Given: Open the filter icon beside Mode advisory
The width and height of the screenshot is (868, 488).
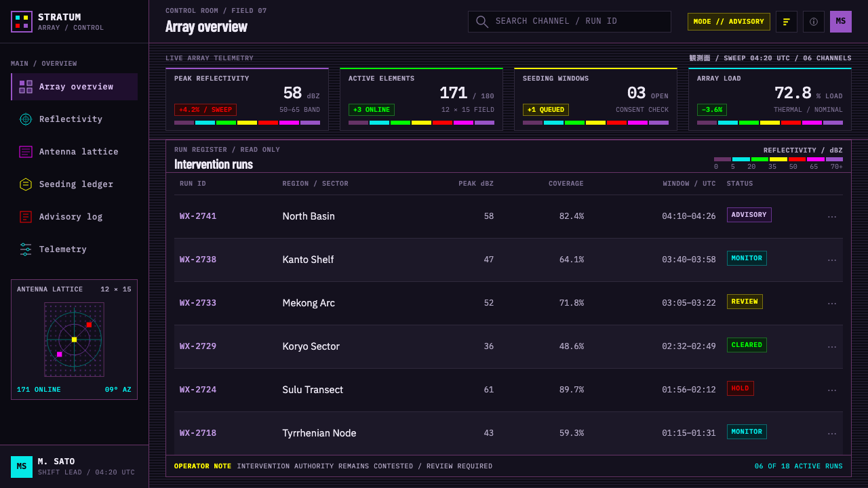Looking at the screenshot, I should click(787, 22).
